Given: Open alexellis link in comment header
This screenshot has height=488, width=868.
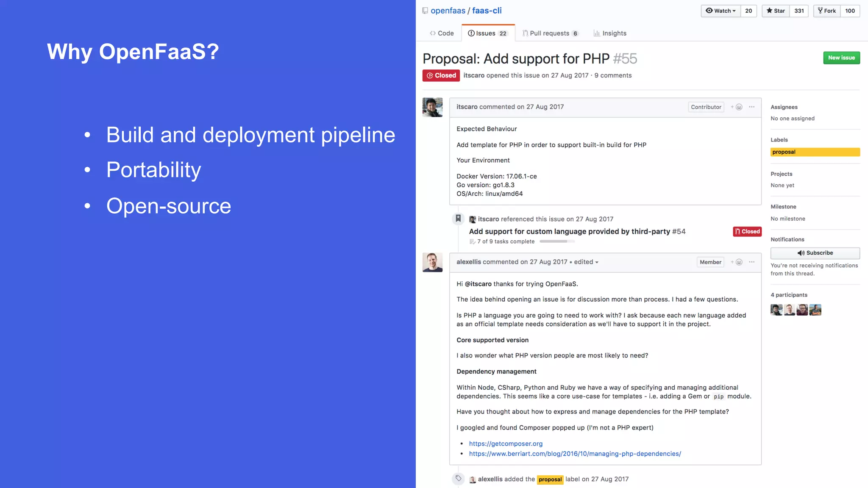Looking at the screenshot, I should (x=468, y=262).
